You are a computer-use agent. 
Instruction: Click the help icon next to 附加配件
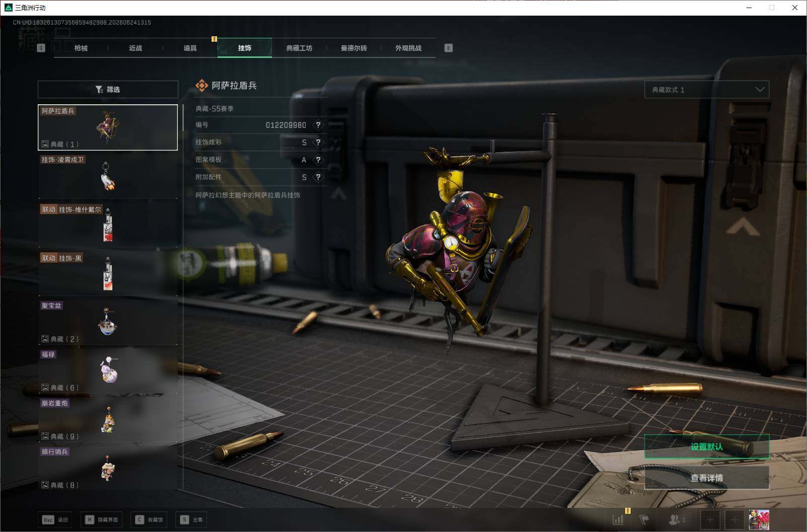pyautogui.click(x=318, y=177)
